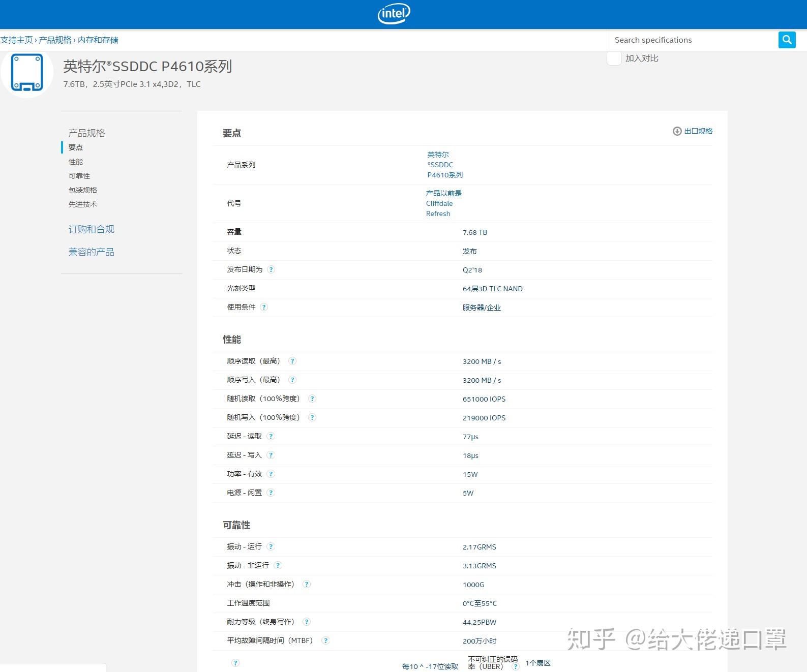This screenshot has width=807, height=672.
Task: Open help icon beside 功率 - 有效
Action: pos(271,474)
